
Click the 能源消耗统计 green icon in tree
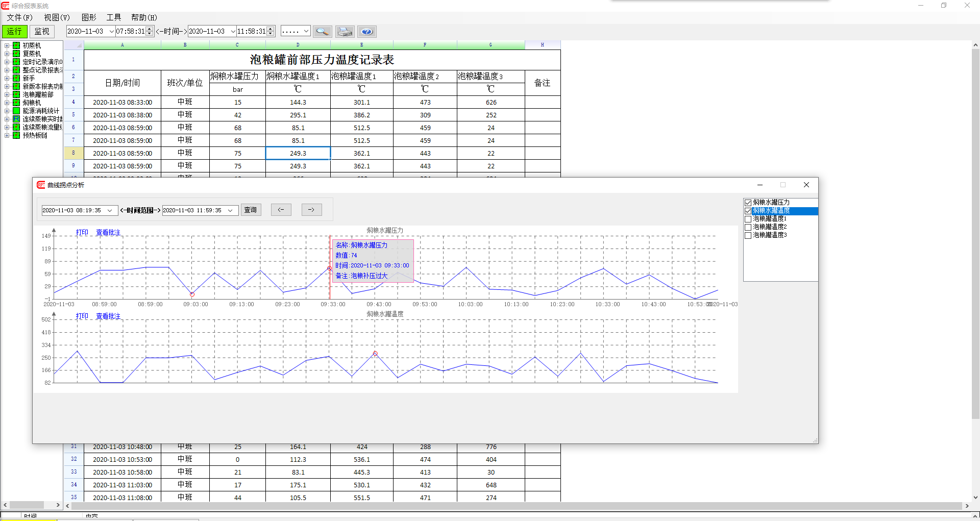point(16,111)
